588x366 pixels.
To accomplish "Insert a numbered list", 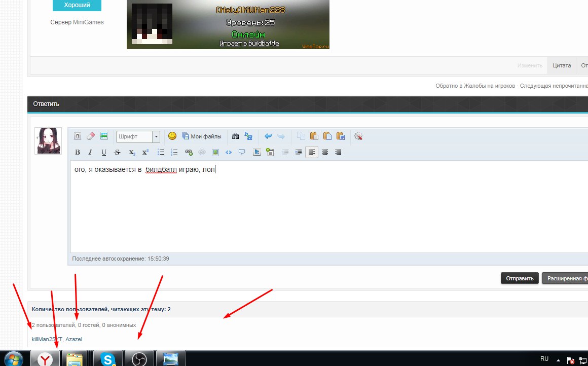I will pyautogui.click(x=174, y=152).
